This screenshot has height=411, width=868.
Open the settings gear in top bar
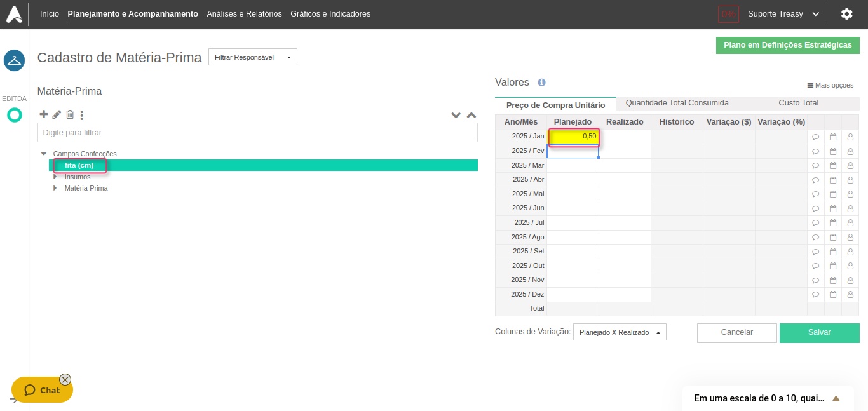coord(846,14)
